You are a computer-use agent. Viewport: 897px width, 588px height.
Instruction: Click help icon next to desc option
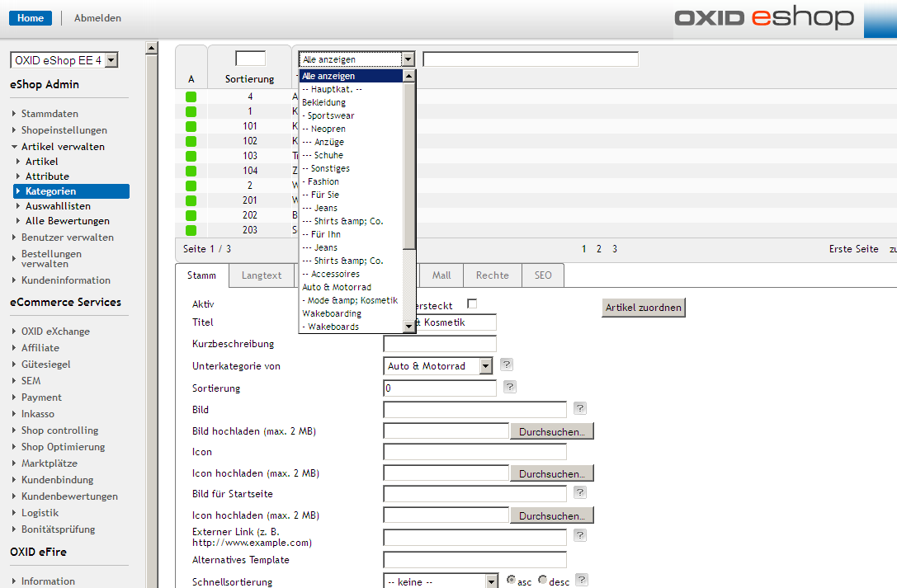tap(582, 581)
